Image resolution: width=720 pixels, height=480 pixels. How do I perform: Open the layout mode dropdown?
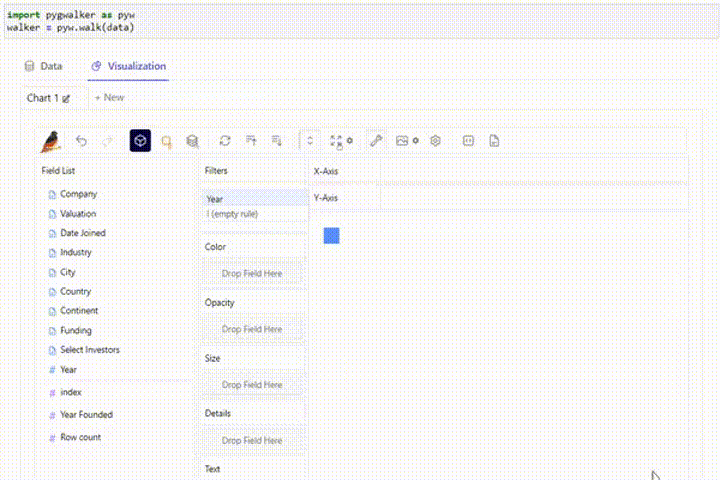click(341, 141)
